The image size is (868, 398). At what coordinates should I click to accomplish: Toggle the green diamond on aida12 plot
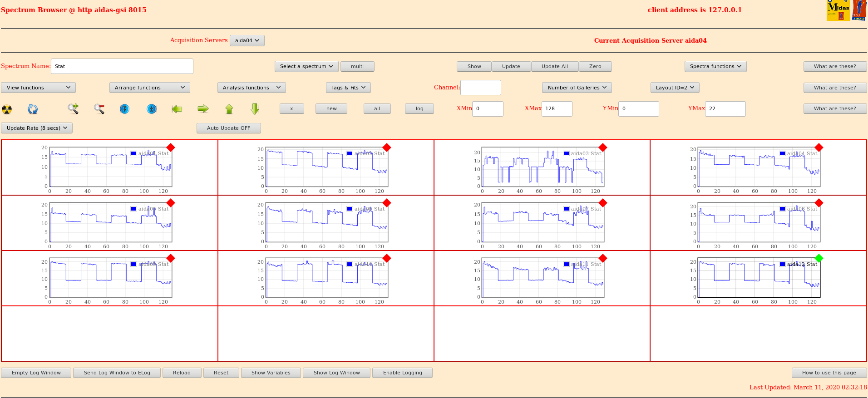coord(819,258)
